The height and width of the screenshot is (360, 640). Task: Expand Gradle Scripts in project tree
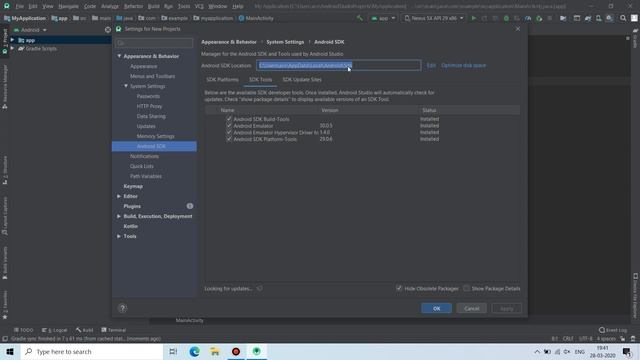(x=12, y=48)
